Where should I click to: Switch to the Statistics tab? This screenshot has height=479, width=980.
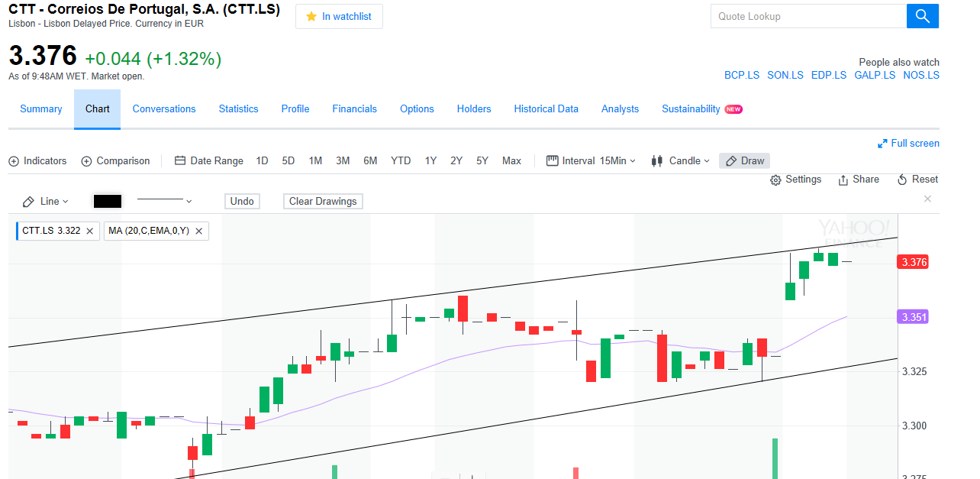[238, 109]
